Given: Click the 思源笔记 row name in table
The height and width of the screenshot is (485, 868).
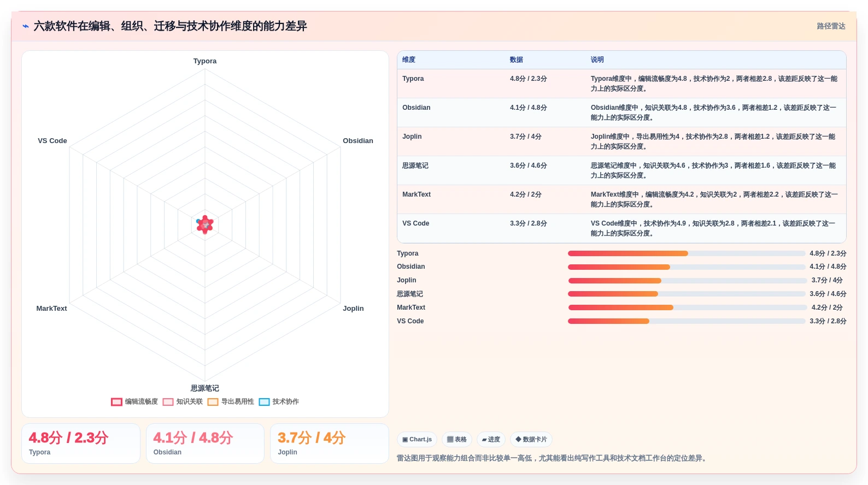Looking at the screenshot, I should point(415,165).
